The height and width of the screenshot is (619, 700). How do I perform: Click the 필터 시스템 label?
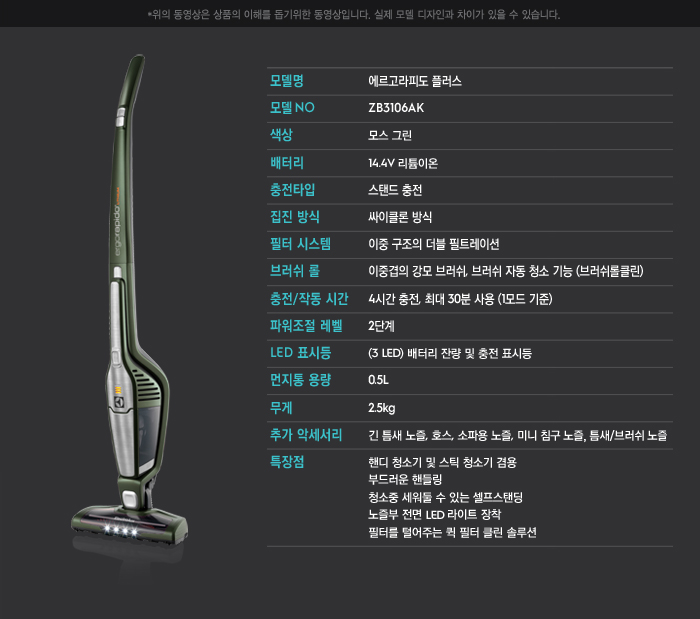click(x=300, y=244)
